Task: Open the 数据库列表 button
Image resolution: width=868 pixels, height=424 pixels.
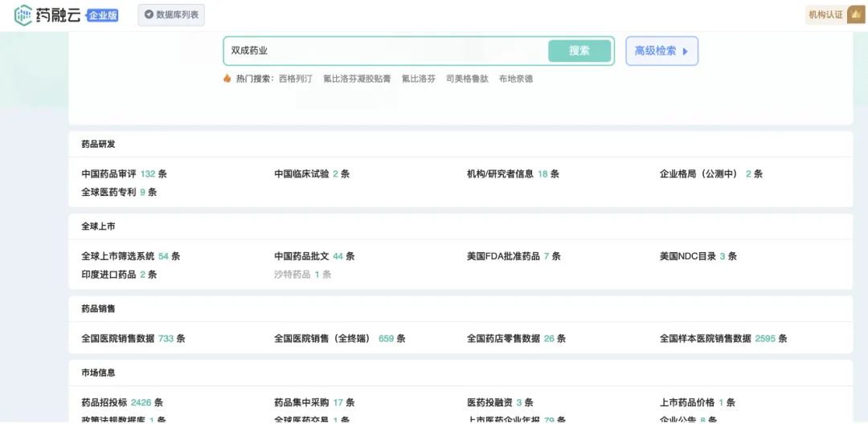Action: point(171,14)
